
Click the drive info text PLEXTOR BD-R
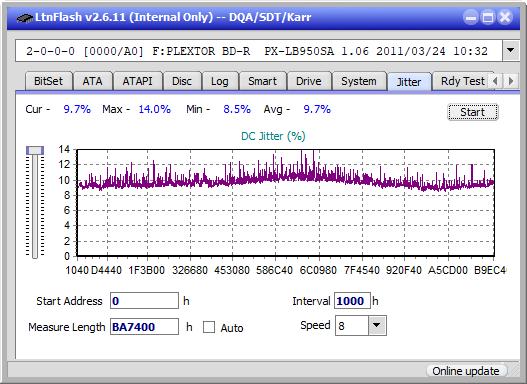[x=201, y=51]
